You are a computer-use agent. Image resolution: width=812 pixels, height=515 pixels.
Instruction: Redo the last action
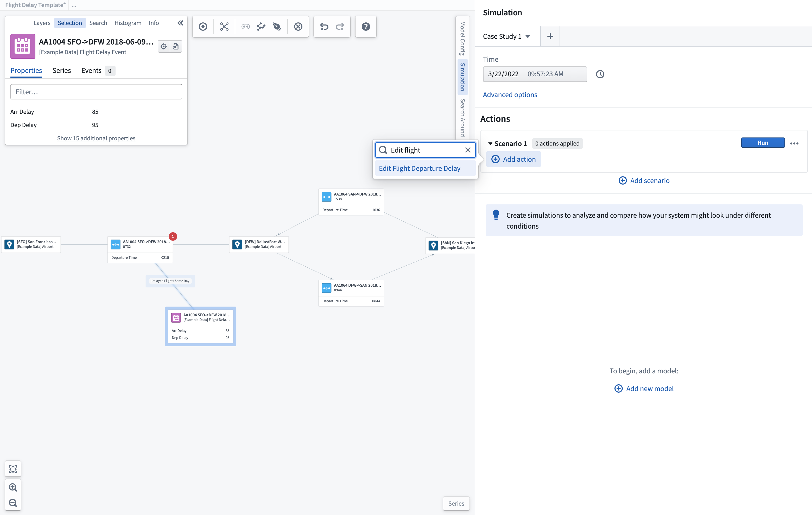[340, 27]
